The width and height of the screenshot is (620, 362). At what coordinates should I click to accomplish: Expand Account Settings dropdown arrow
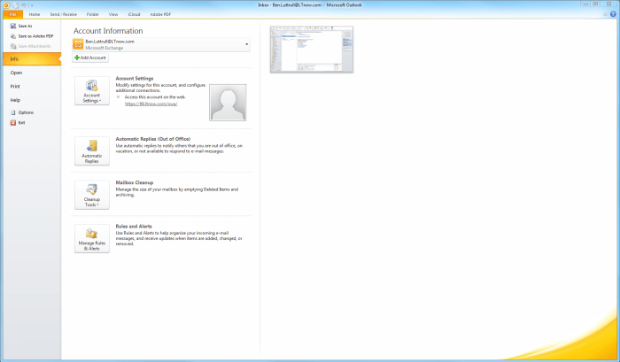[100, 101]
